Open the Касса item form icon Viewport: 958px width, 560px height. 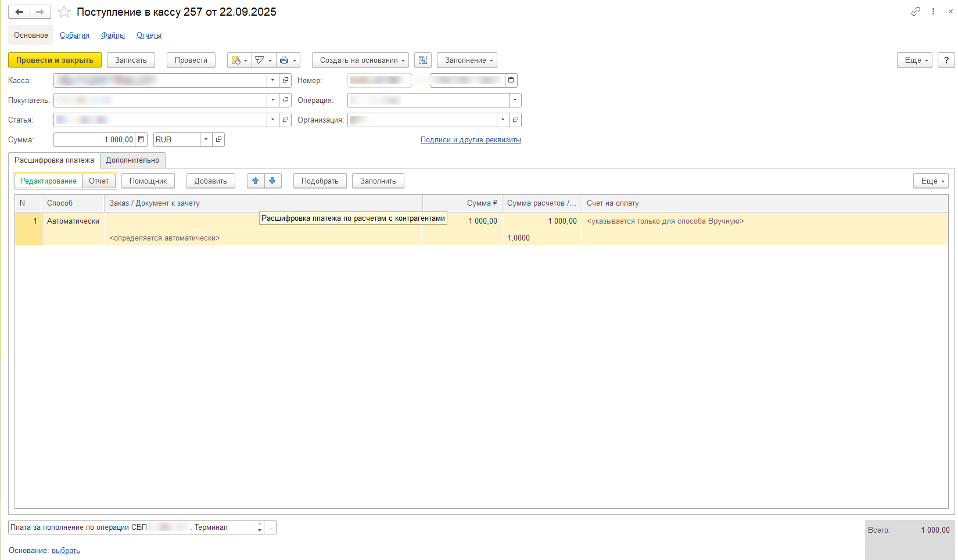pos(285,80)
